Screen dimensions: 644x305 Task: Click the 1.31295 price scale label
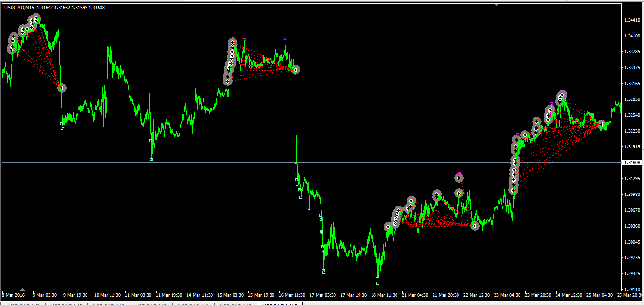632,179
